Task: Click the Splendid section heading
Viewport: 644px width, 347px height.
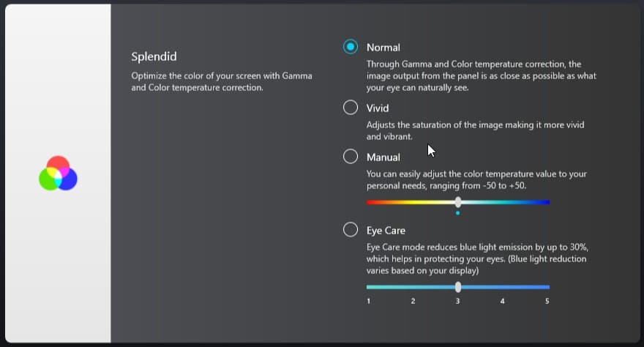Action: tap(154, 56)
